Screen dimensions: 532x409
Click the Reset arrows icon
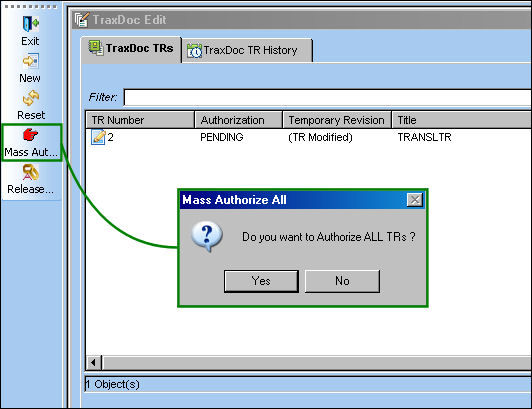(31, 98)
